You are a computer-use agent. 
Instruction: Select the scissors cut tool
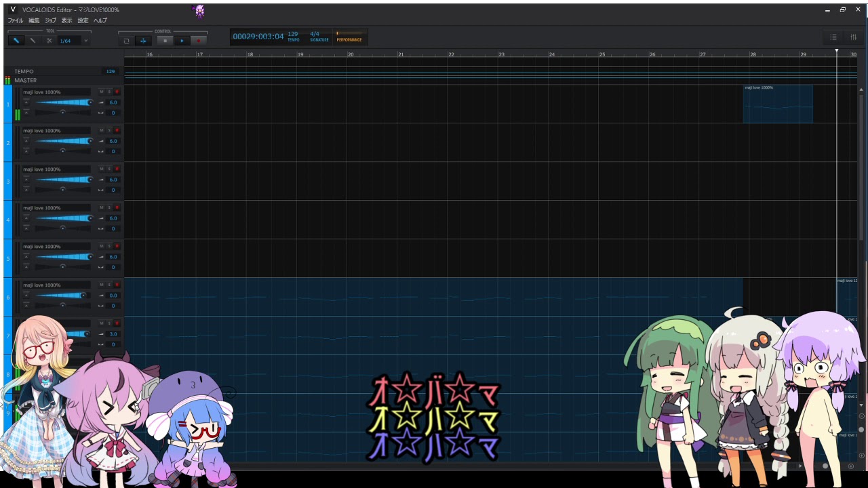[x=49, y=41]
